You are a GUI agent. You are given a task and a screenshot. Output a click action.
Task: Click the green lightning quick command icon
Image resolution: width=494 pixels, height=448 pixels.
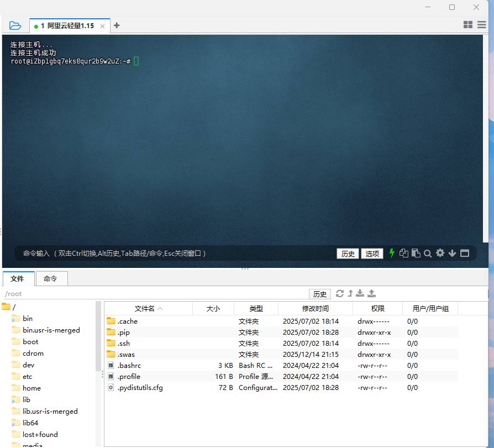click(392, 253)
